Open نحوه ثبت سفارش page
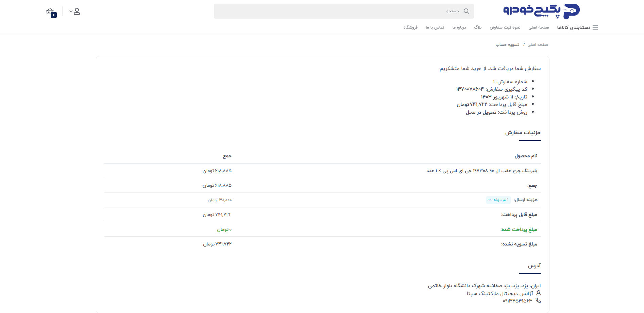The width and height of the screenshot is (644, 313). (505, 27)
